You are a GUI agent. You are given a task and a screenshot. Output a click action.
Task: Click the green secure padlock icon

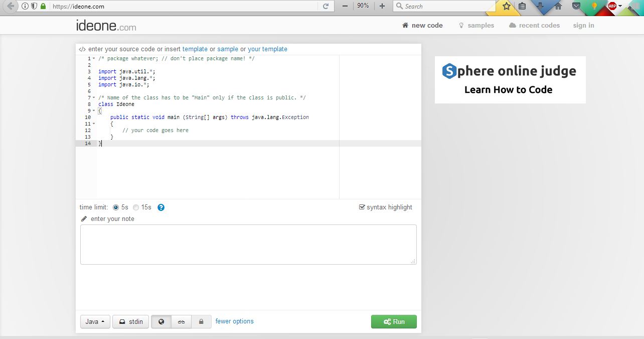tap(43, 7)
